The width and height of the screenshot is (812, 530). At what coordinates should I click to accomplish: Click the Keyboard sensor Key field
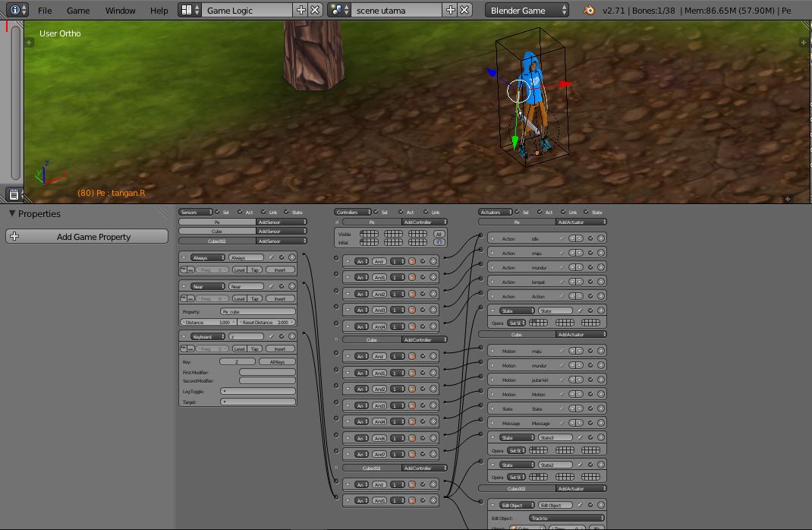pyautogui.click(x=238, y=361)
